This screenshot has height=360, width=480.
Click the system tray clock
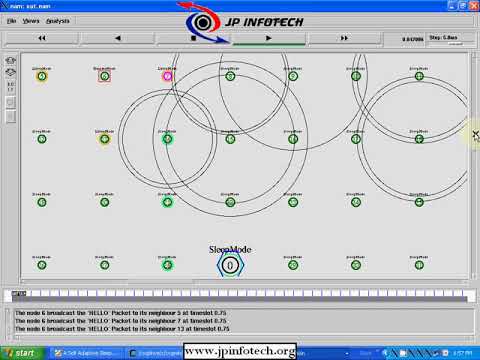click(x=462, y=353)
